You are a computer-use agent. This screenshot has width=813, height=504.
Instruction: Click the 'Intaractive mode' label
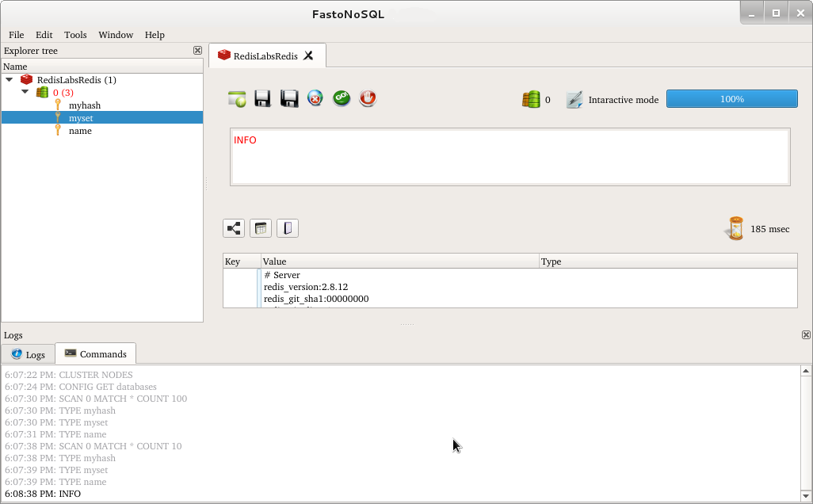(624, 100)
